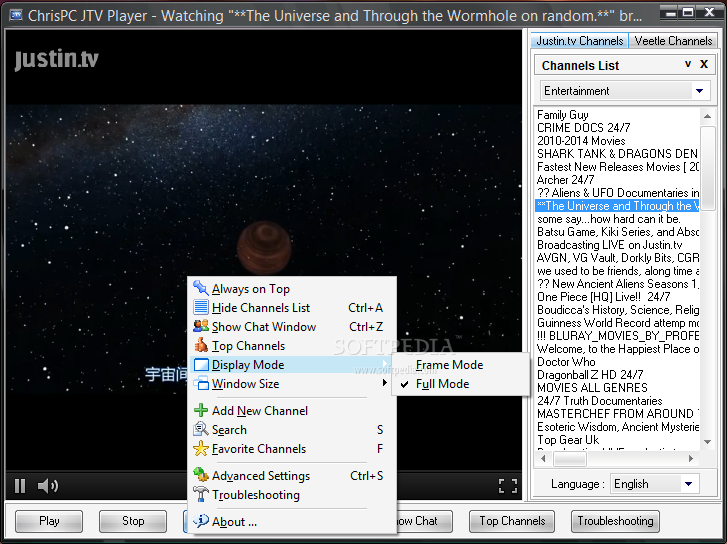
Task: Click the horizontal scrollbar right arrow
Action: click(x=691, y=458)
